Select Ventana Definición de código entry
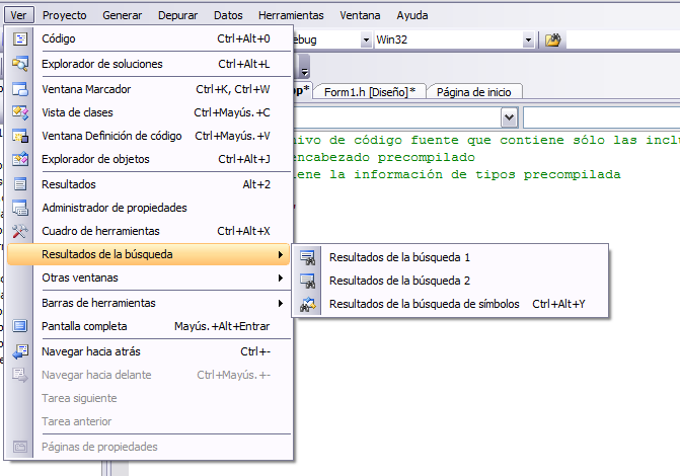 point(149,136)
